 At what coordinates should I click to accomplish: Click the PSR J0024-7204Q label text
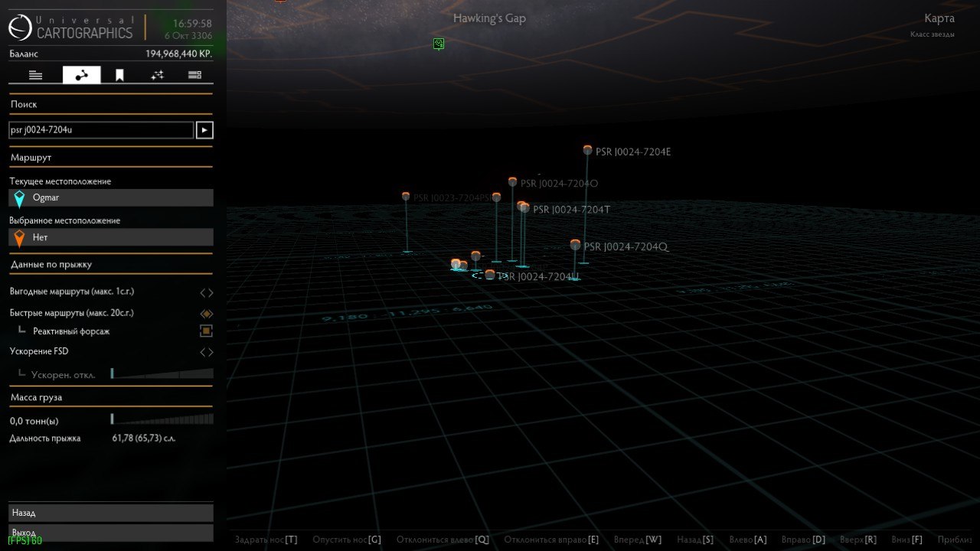pyautogui.click(x=626, y=247)
